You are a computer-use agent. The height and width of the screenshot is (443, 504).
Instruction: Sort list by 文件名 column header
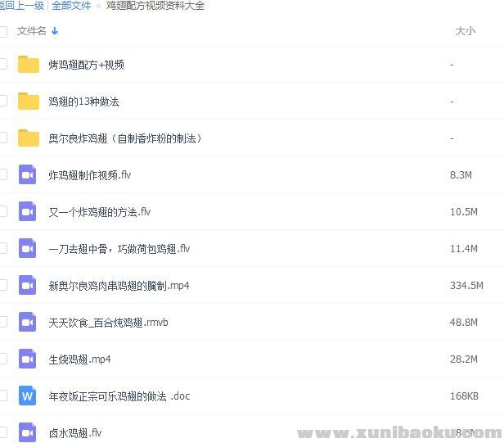tap(32, 31)
